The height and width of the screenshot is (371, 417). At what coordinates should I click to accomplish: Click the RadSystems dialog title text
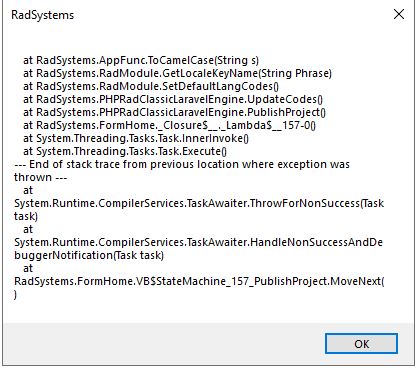pos(43,15)
